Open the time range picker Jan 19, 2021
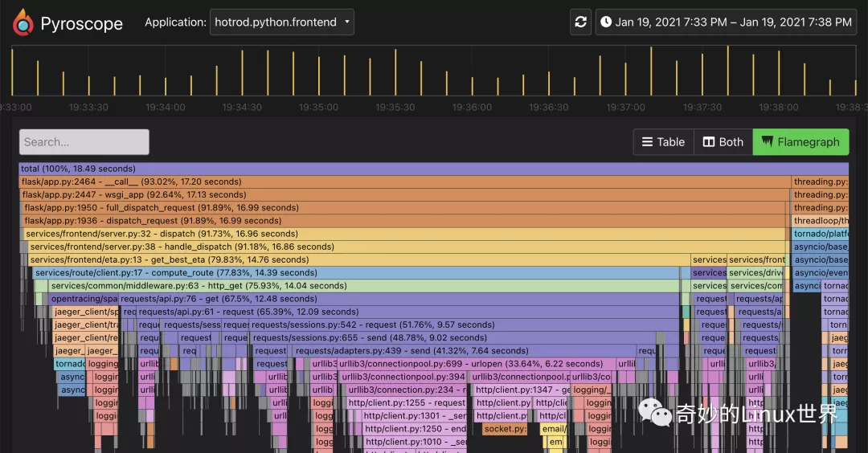Image resolution: width=868 pixels, height=453 pixels. tap(726, 22)
